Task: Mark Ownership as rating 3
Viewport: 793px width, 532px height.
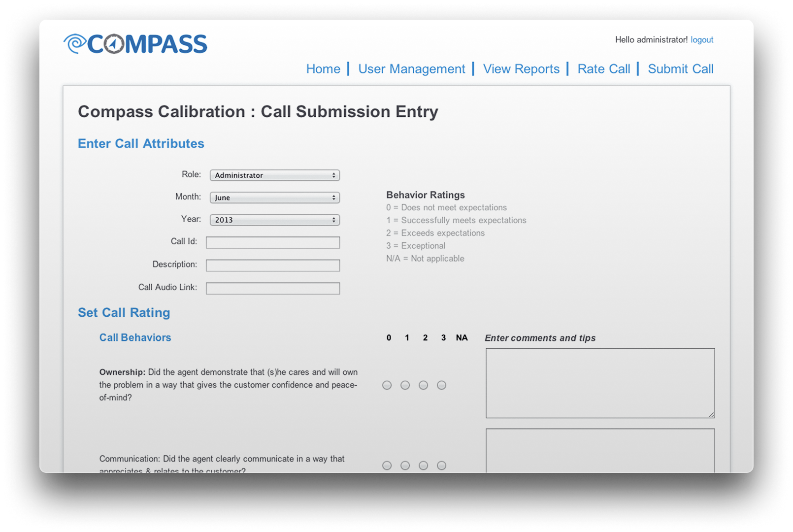Action: coord(442,385)
